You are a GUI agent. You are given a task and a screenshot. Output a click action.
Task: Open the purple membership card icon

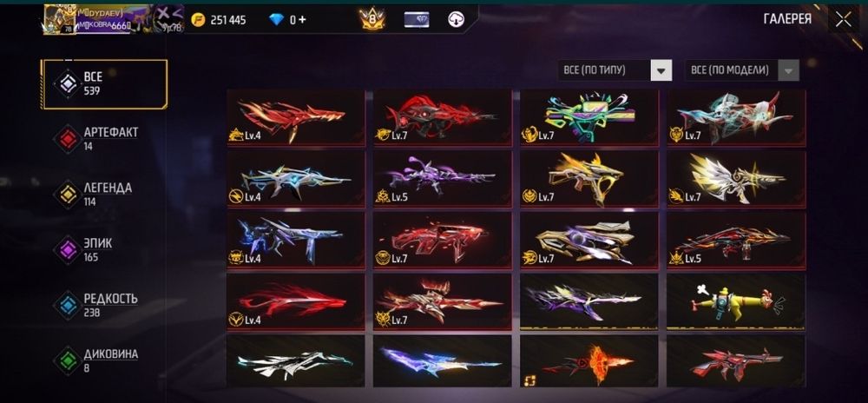point(416,20)
